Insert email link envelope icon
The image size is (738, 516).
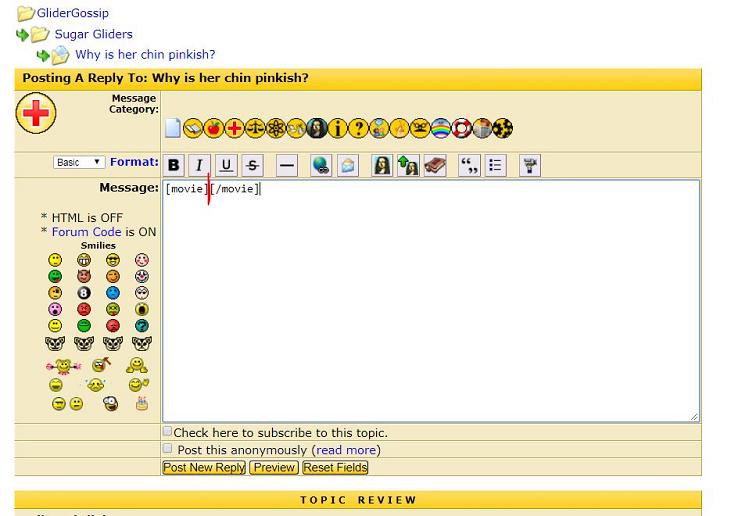(348, 165)
